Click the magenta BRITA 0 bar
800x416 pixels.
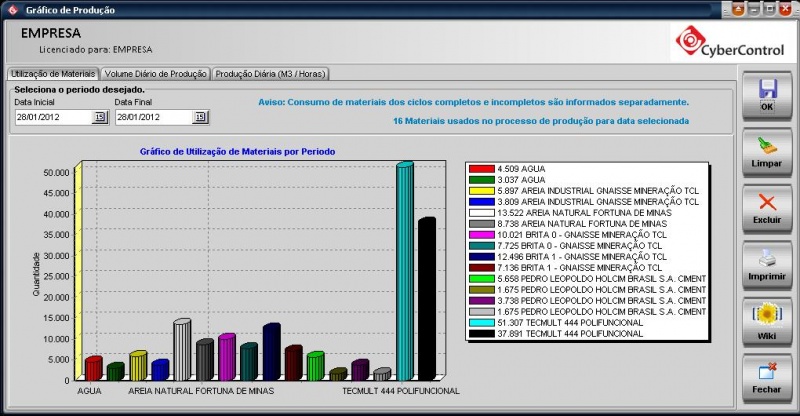(227, 357)
